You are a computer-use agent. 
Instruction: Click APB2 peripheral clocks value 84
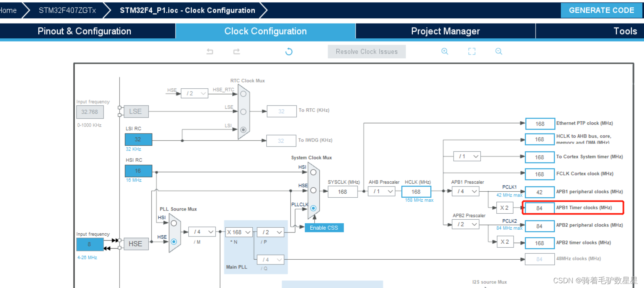tap(540, 226)
